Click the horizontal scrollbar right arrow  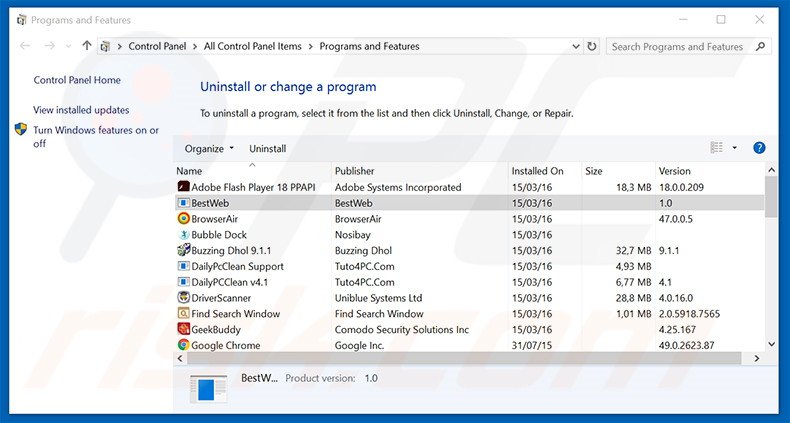tap(757, 359)
